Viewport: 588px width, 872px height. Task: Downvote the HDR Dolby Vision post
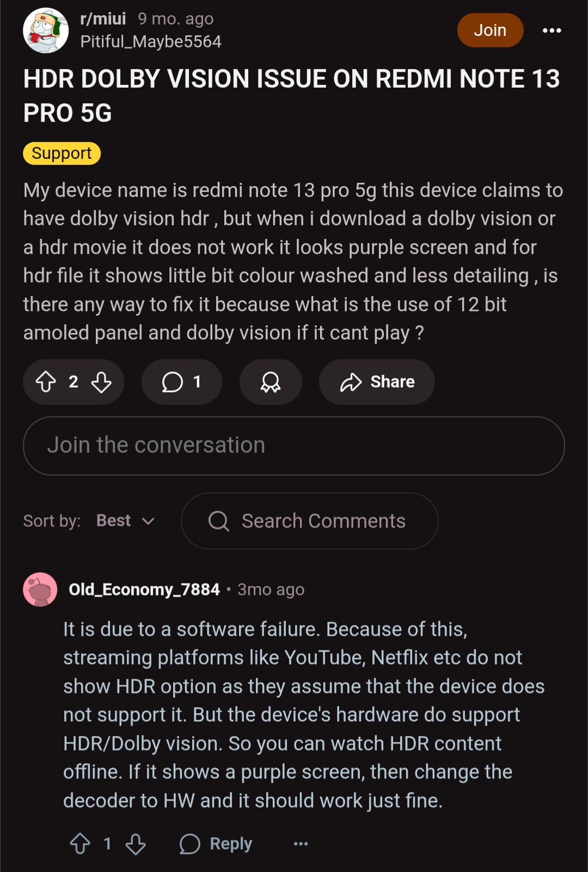coord(101,382)
